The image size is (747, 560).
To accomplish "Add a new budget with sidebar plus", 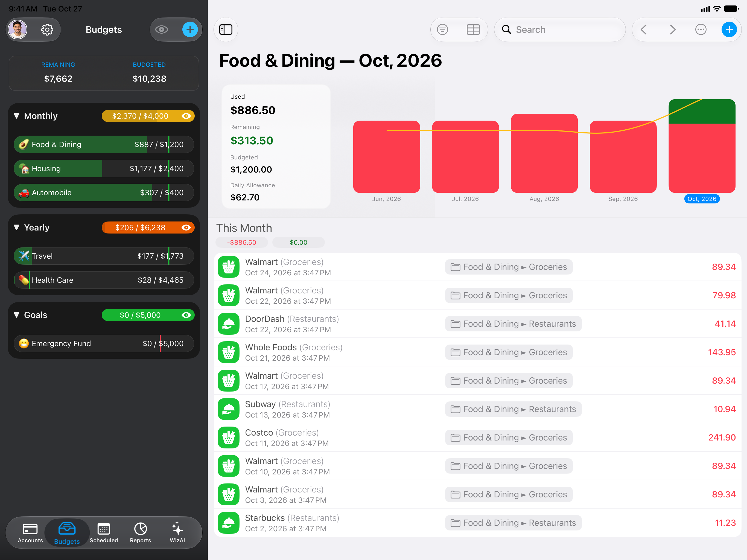I will point(190,30).
